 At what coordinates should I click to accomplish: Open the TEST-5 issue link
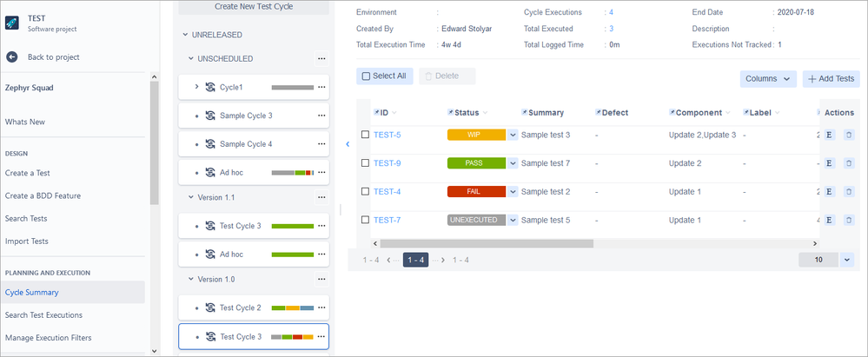(388, 135)
